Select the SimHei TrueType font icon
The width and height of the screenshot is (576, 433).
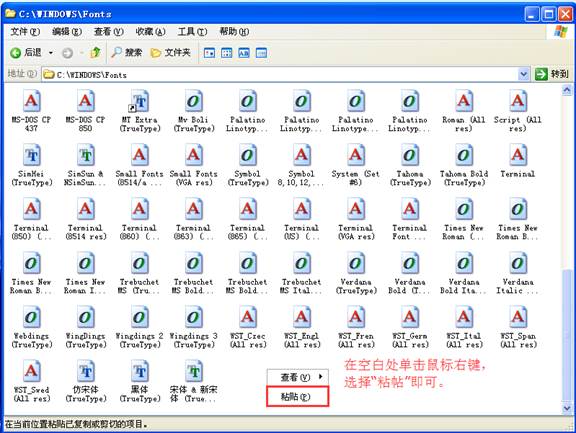pyautogui.click(x=32, y=155)
